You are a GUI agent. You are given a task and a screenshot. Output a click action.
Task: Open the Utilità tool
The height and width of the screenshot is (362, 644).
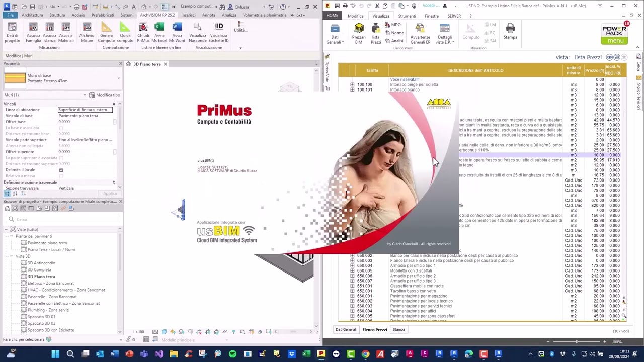(x=240, y=28)
